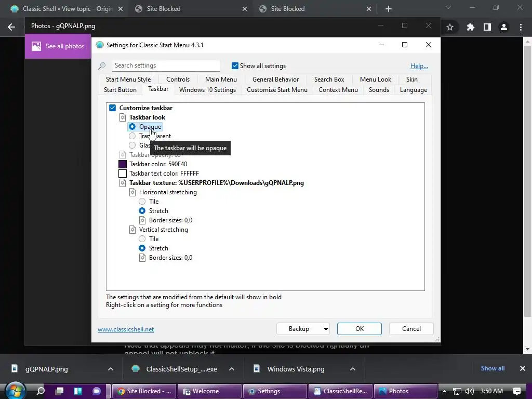Switch to General Behavior tab
The height and width of the screenshot is (399, 532).
[x=275, y=79]
